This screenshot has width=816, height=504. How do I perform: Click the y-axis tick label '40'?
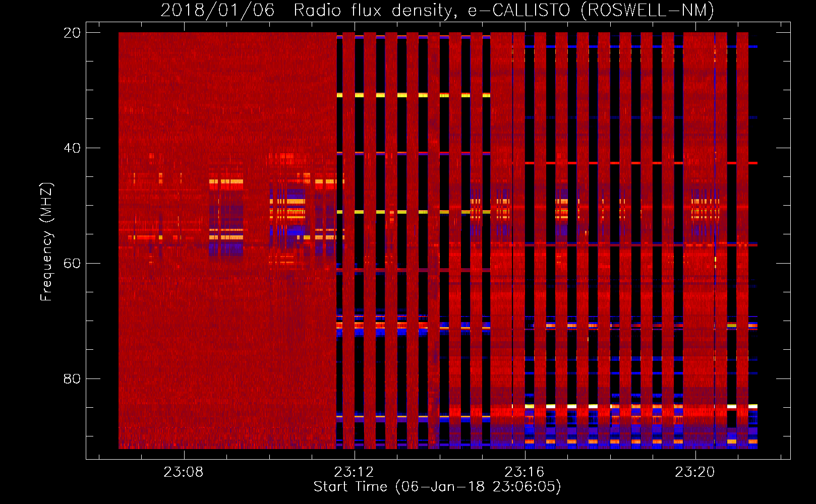pos(72,148)
